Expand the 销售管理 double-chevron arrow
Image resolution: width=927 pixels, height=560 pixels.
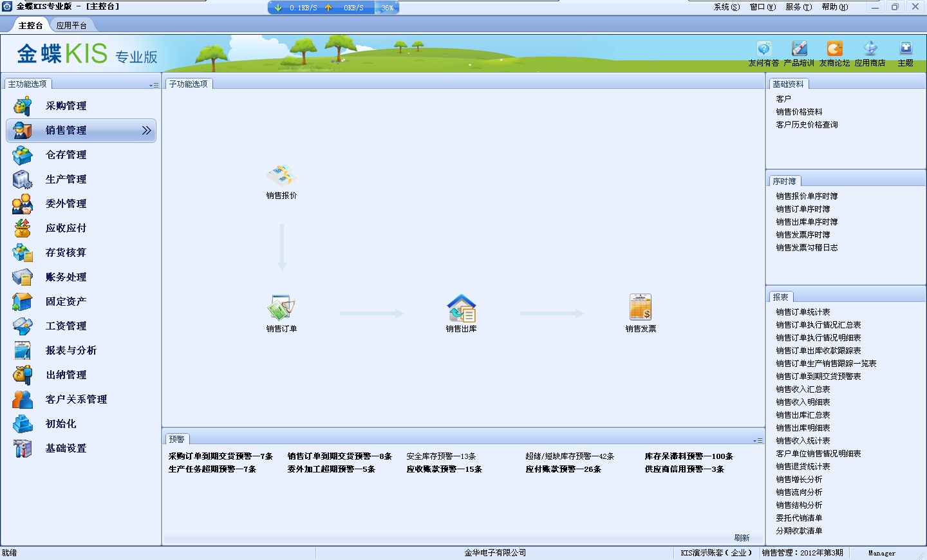click(x=147, y=131)
